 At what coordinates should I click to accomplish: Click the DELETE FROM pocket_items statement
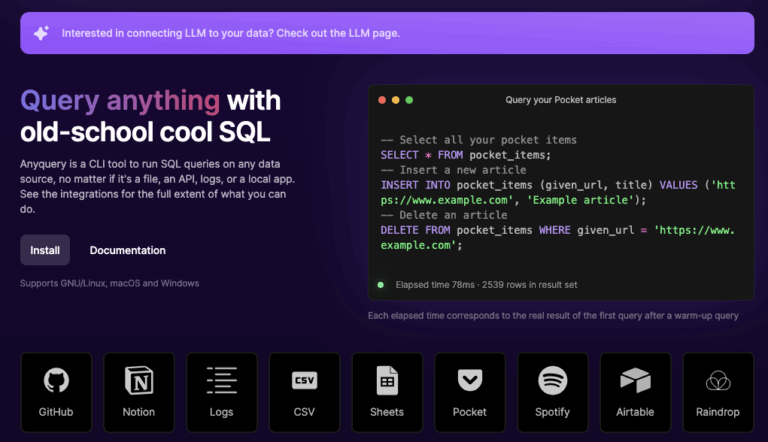(x=558, y=238)
